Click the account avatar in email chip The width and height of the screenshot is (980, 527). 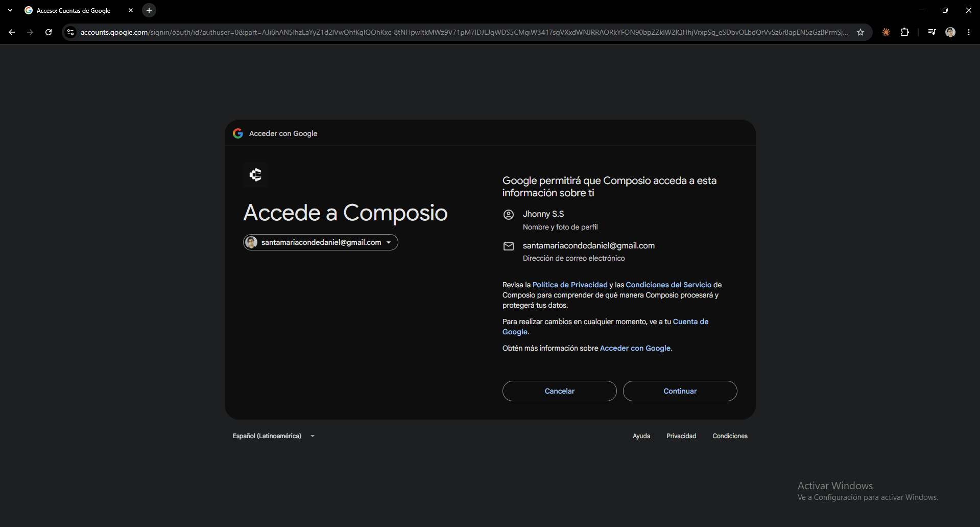pos(251,242)
